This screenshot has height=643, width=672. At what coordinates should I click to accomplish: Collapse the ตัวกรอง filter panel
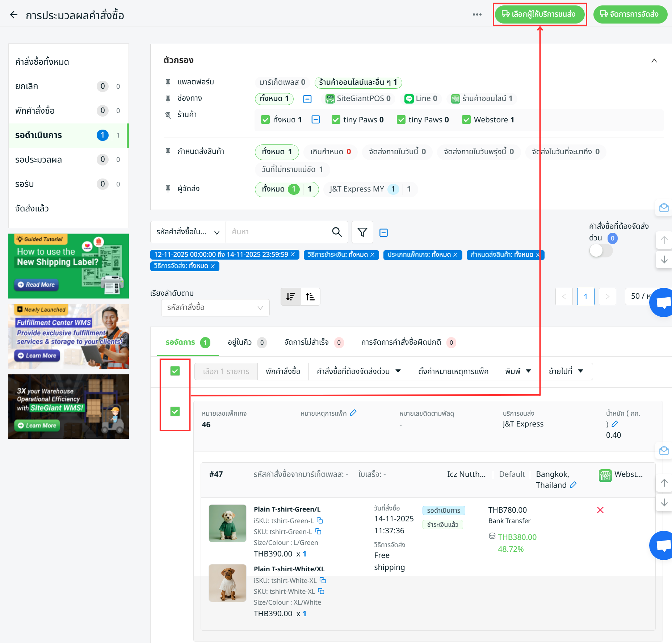click(x=654, y=60)
